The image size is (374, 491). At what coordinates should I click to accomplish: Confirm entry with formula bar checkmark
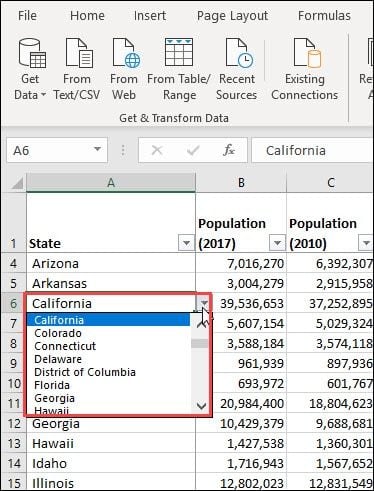point(193,150)
